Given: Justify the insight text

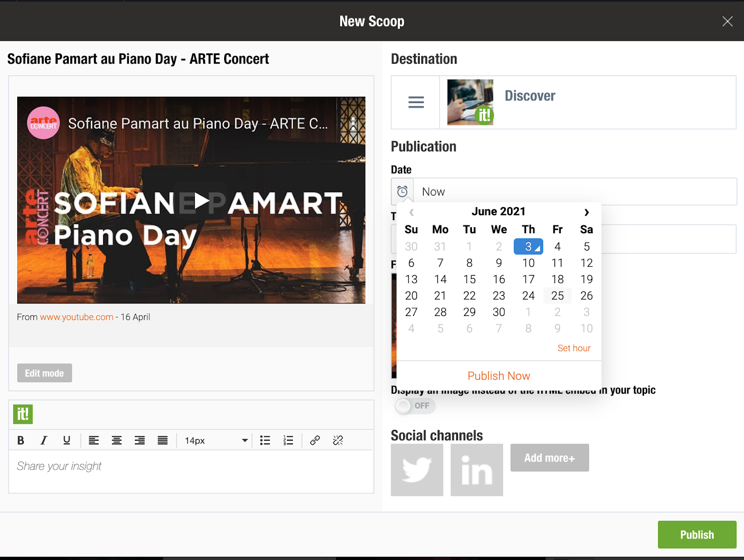Looking at the screenshot, I should pos(162,440).
